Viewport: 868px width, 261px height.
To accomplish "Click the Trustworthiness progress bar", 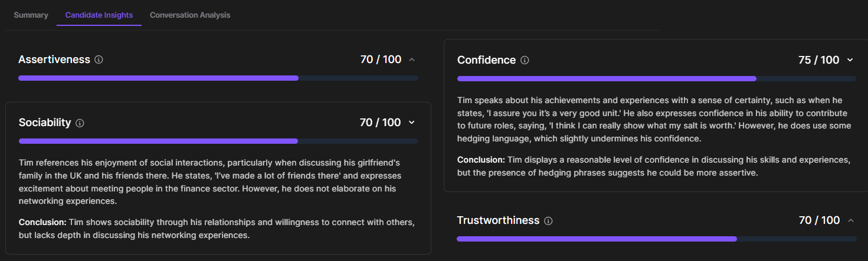I will [656, 239].
